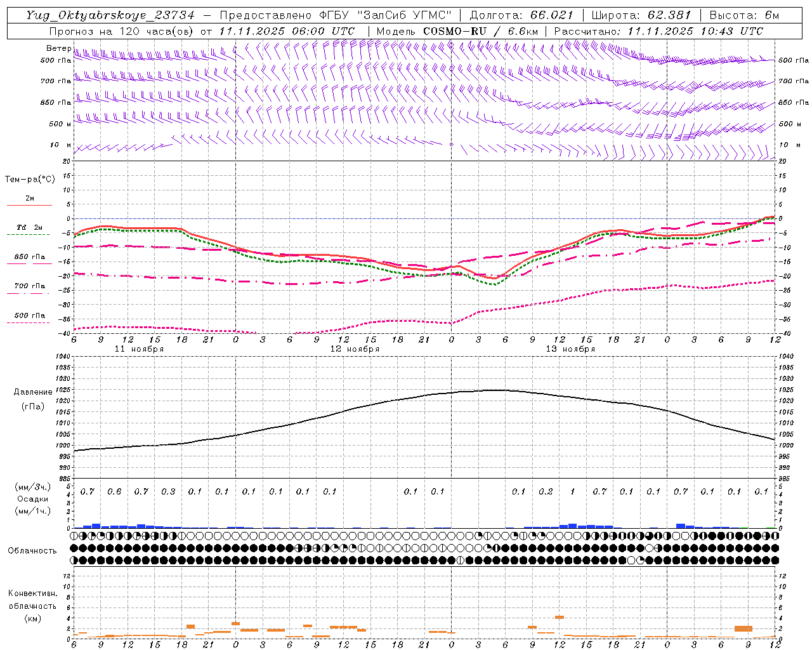
Task: Click the Тем-ра(°C) temperature panel label
Action: pos(30,180)
